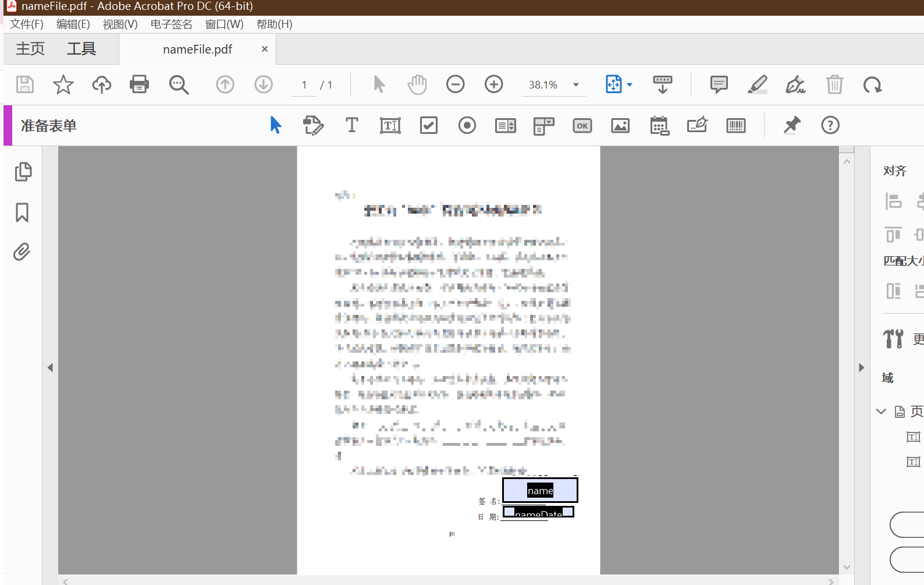The image size is (924, 585).
Task: Click the scrolling mode keyboard-arrow icon
Action: pos(662,84)
